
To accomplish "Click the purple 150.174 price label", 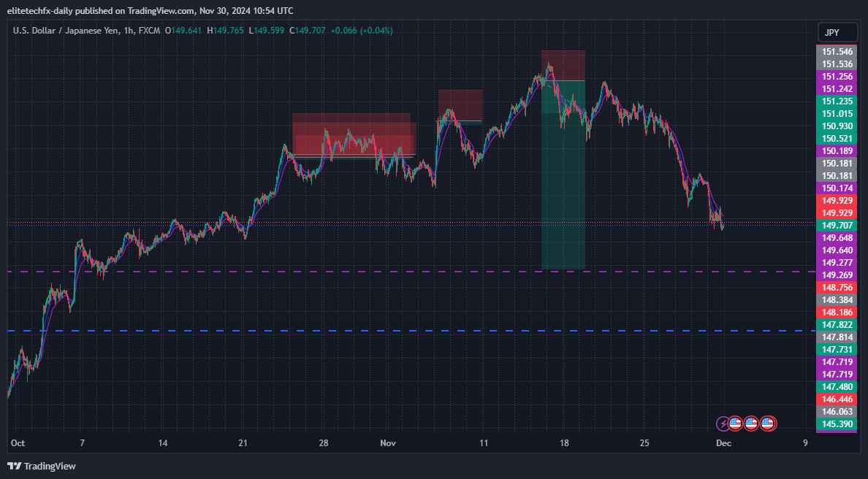I will (x=837, y=188).
